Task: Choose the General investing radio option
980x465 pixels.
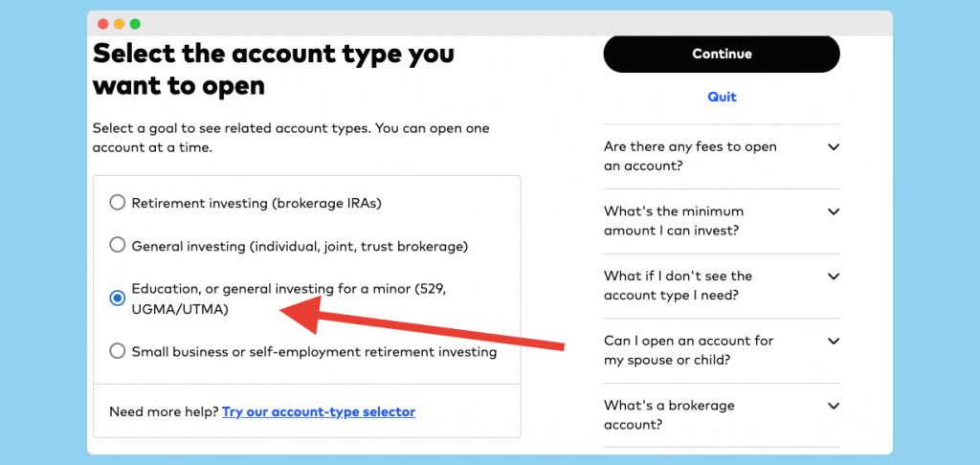Action: click(x=117, y=246)
